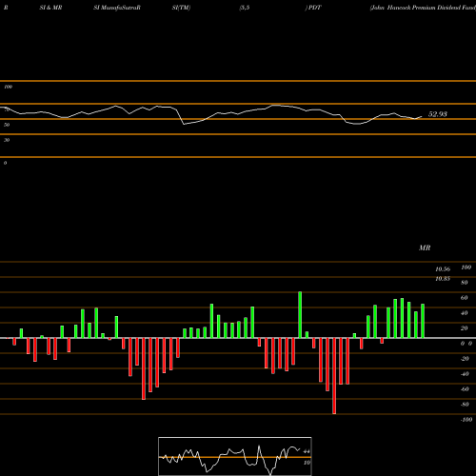476x476 pixels.
Task: Click the '20' label on the MR axis
Action: pyautogui.click(x=465, y=328)
